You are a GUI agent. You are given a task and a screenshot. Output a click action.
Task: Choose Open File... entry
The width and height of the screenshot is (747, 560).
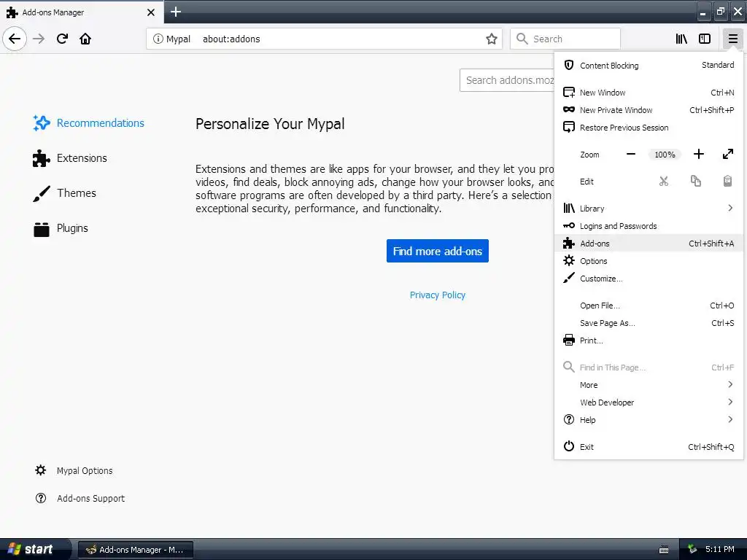click(649, 306)
